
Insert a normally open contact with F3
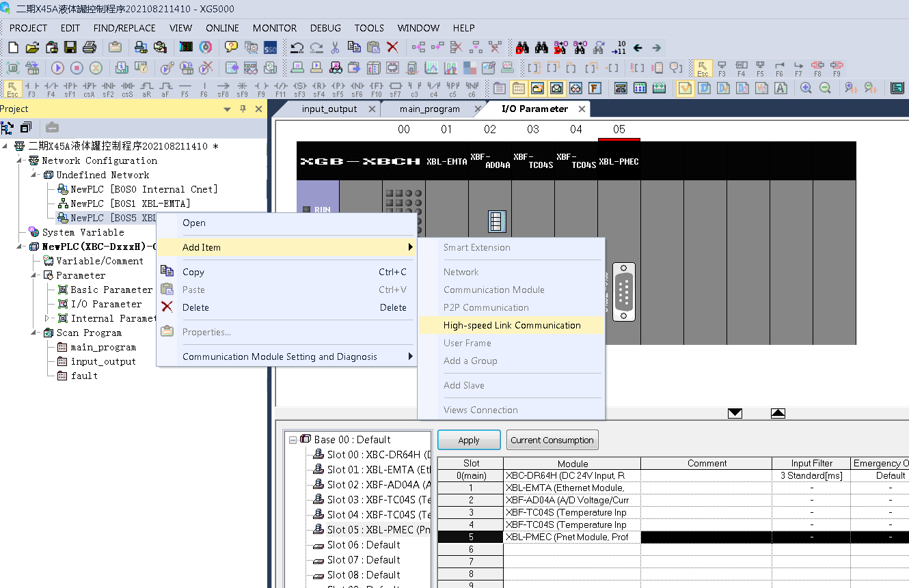31,89
